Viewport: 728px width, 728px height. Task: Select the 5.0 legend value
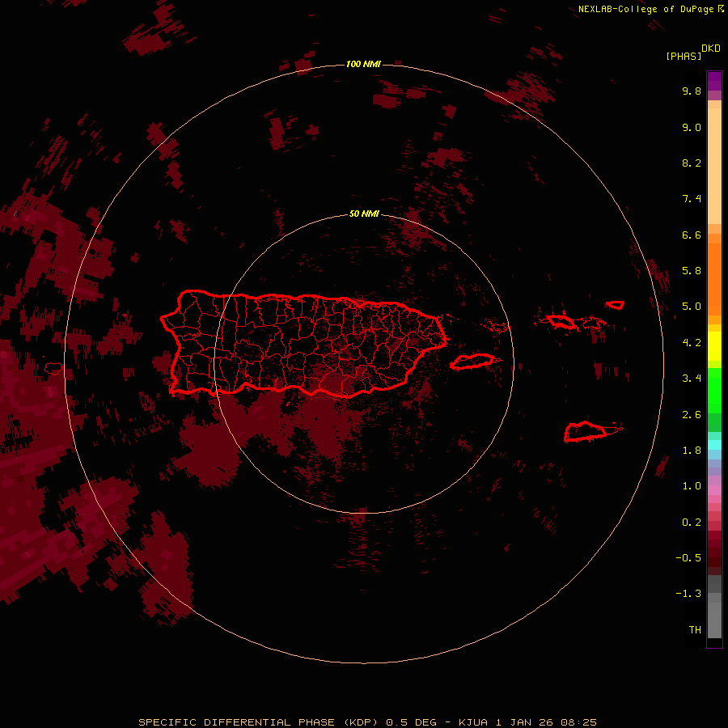692,307
